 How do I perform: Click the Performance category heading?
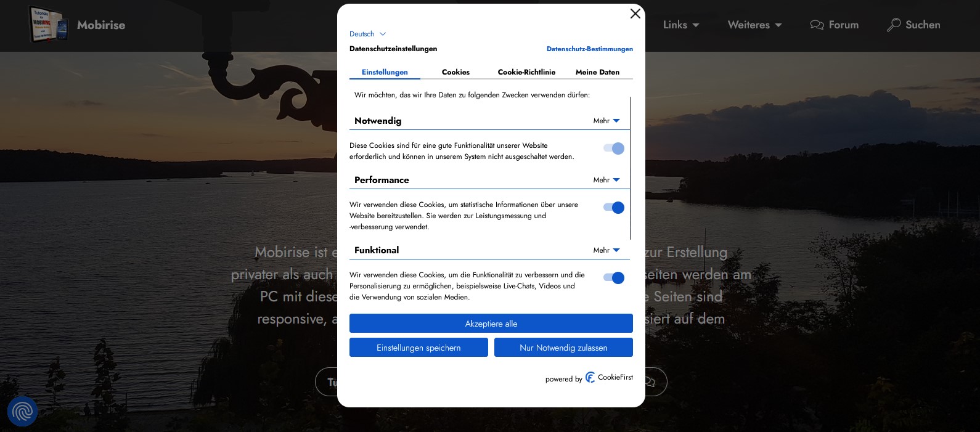click(x=382, y=180)
